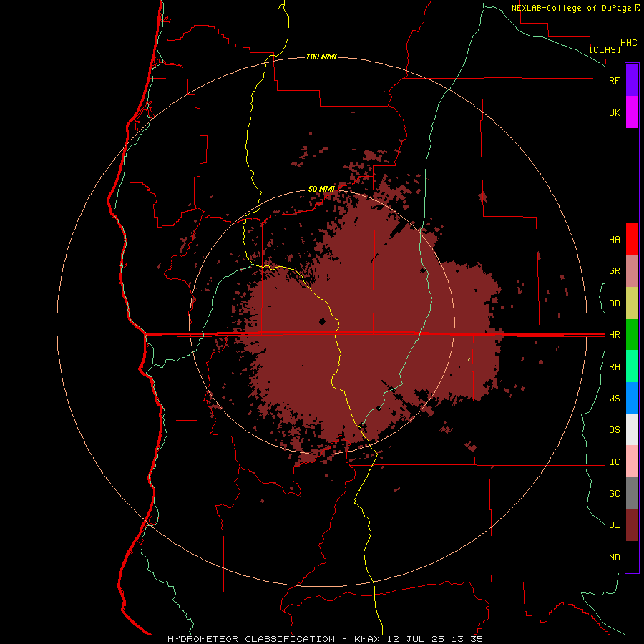Click the RF purple legend swatch
Image resolution: width=644 pixels, height=644 pixels.
(632, 80)
